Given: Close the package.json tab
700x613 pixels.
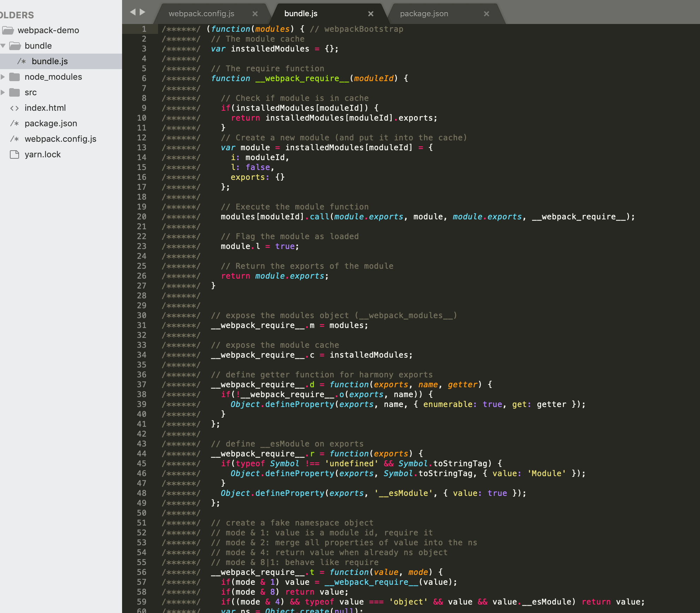Looking at the screenshot, I should pos(487,14).
